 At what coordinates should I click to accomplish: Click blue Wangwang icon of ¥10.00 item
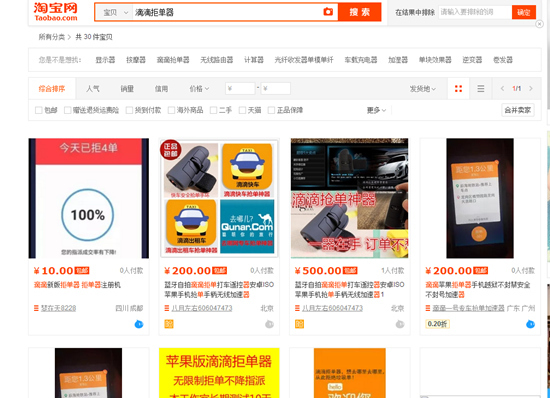point(139,324)
